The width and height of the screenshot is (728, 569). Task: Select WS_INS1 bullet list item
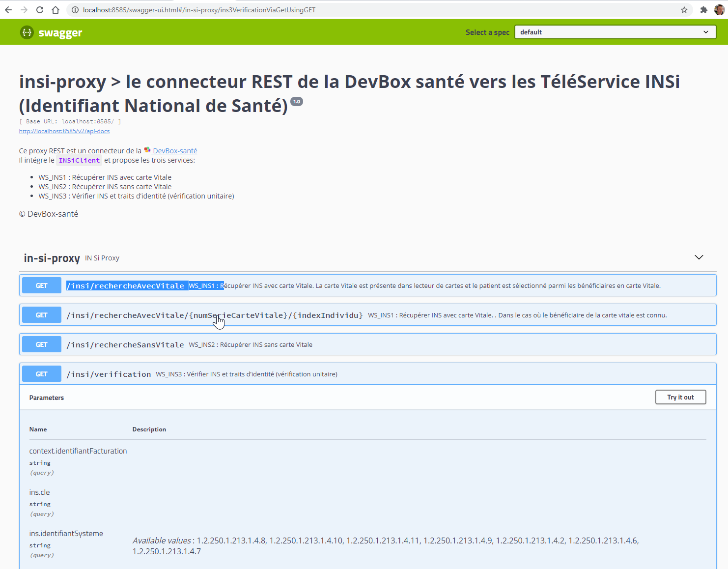(x=105, y=177)
